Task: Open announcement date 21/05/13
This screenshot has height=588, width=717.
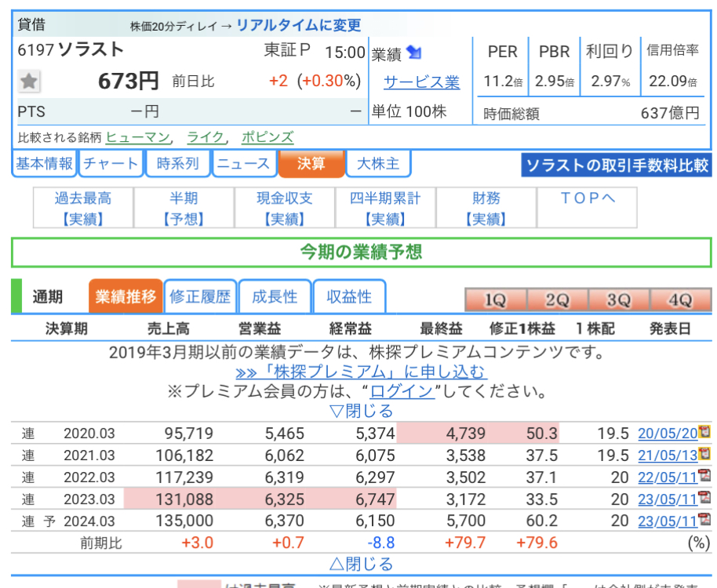Action: pos(668,455)
